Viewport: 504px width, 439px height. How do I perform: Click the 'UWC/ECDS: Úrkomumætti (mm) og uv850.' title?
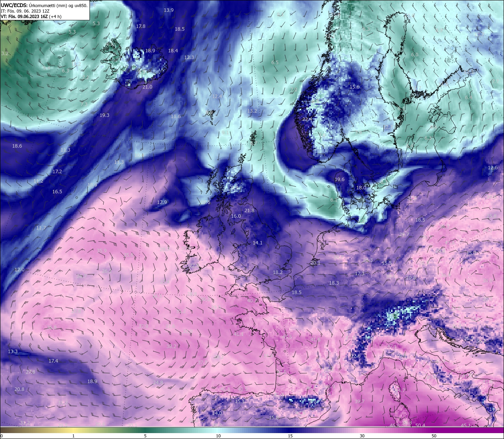(44, 6)
